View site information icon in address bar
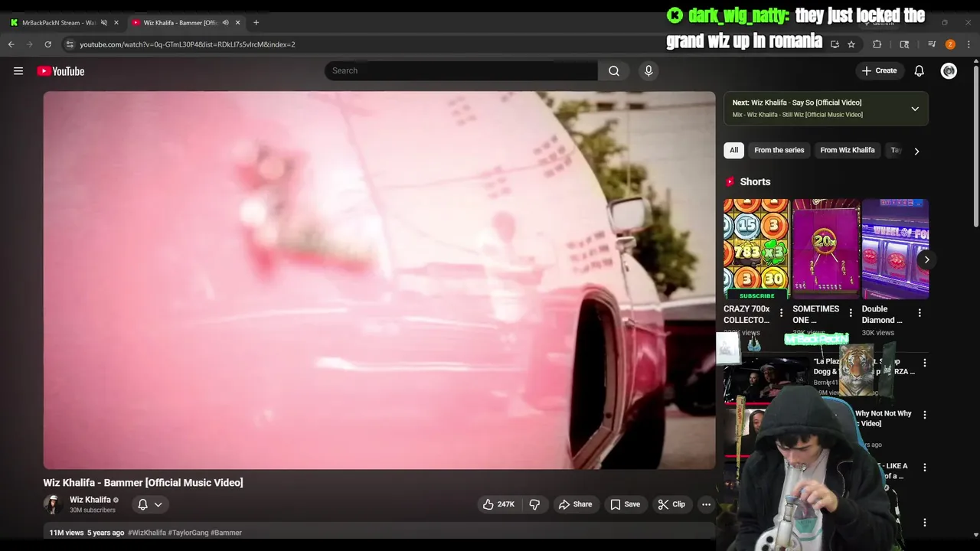Viewport: 980px width, 551px height. pos(70,44)
